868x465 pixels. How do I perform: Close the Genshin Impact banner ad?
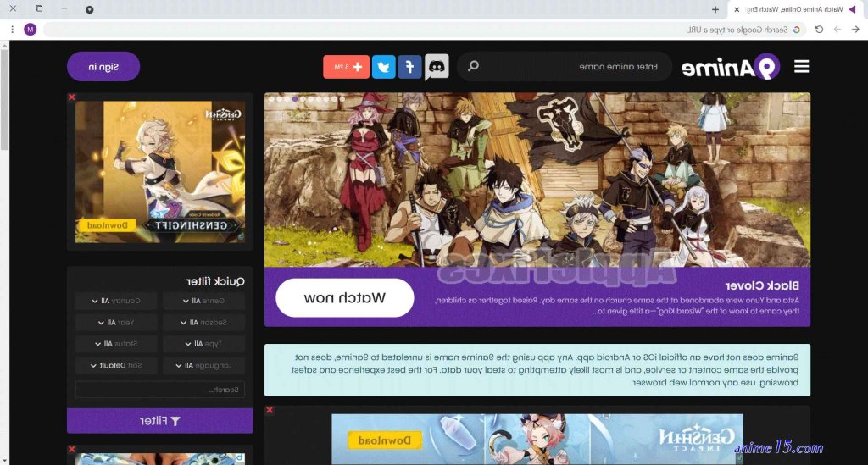(x=270, y=410)
